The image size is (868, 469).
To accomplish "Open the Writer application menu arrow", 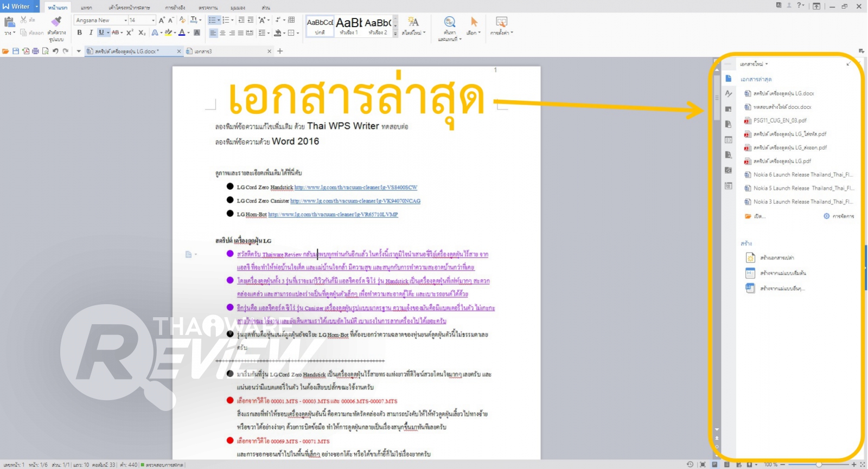I will tap(37, 7).
